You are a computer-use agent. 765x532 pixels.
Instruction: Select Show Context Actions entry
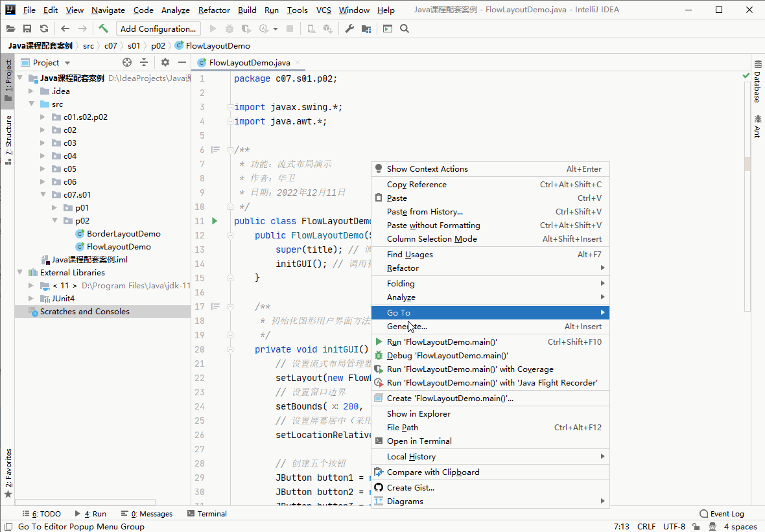[x=490, y=168]
